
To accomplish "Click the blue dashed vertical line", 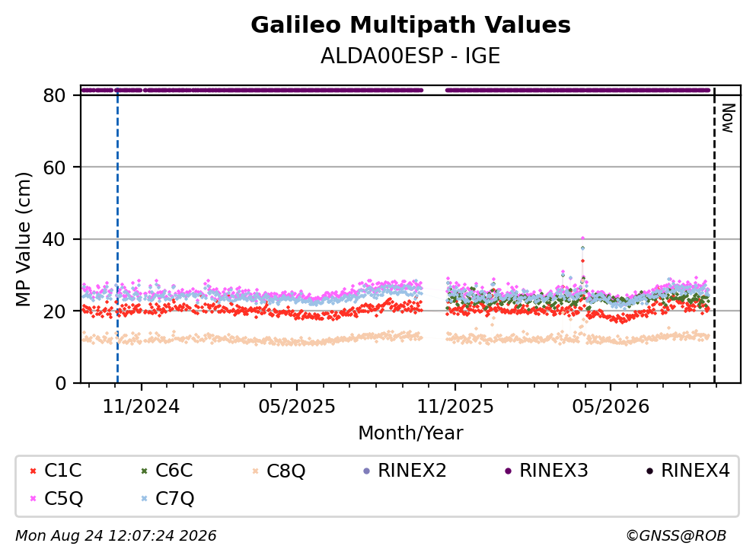I will tap(118, 236).
